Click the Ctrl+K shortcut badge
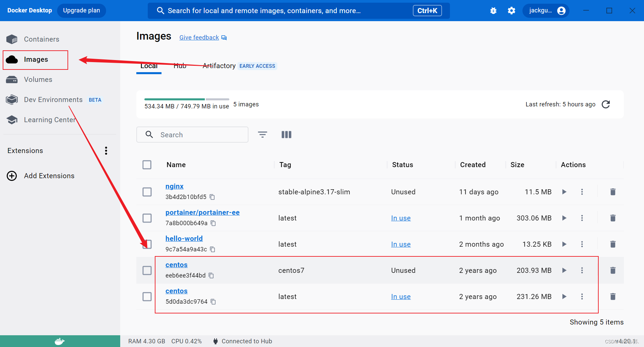The width and height of the screenshot is (644, 347). 427,11
